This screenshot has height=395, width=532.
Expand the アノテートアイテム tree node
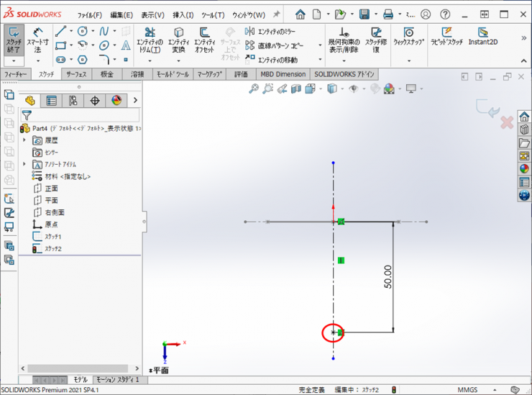[24, 165]
